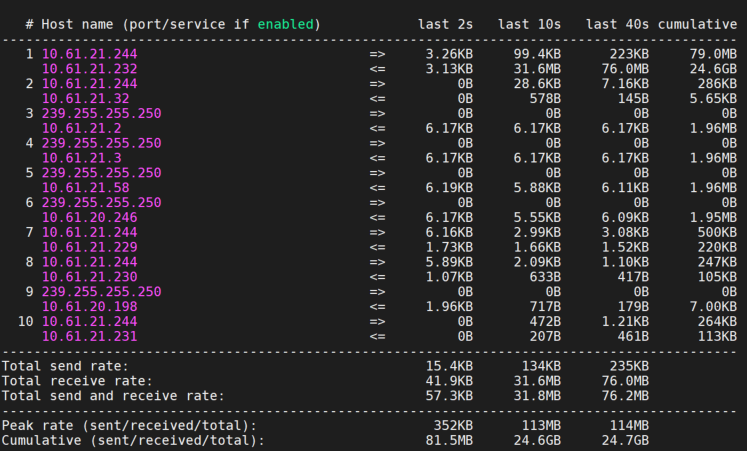
Task: Select the 'last 10s' column header
Action: pyautogui.click(x=529, y=24)
